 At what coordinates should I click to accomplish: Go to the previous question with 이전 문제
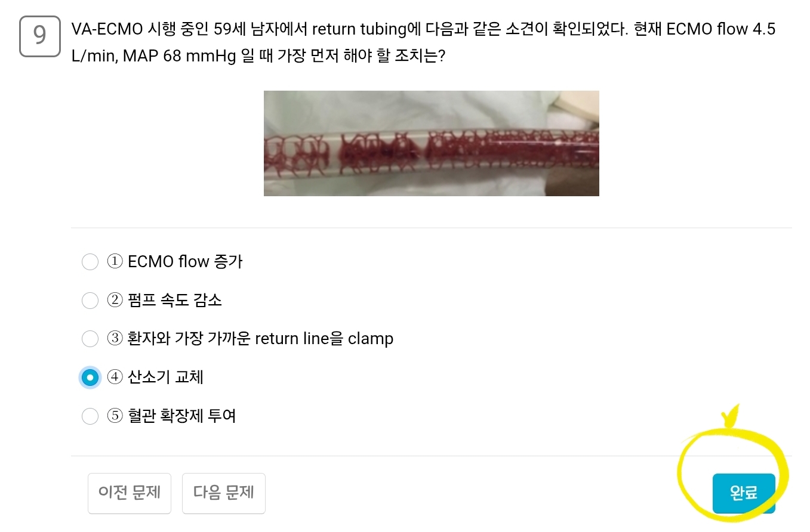pos(130,493)
